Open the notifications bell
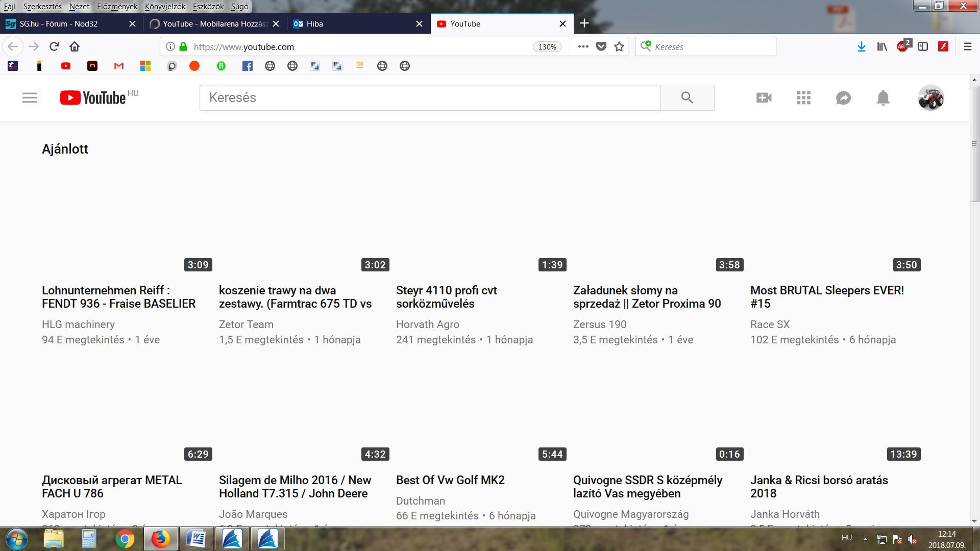The image size is (980, 551). 883,97
